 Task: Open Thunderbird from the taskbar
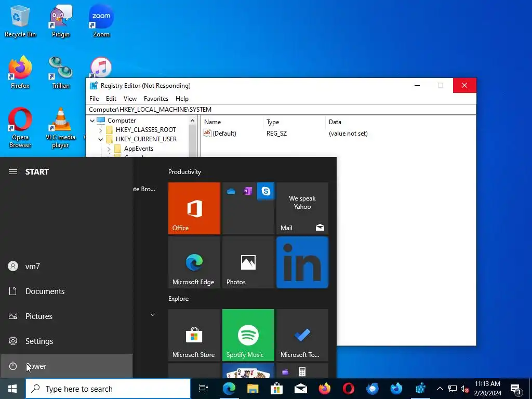coord(373,389)
